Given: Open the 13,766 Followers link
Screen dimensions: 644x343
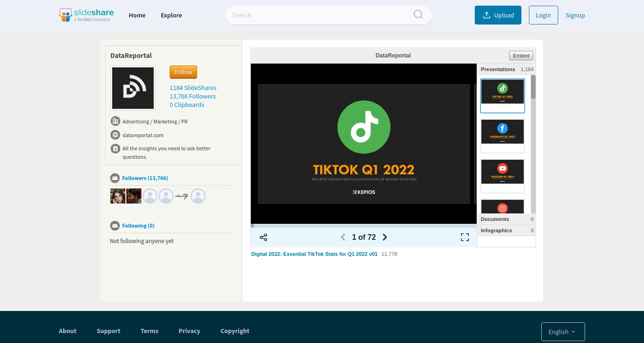Looking at the screenshot, I should [x=193, y=96].
